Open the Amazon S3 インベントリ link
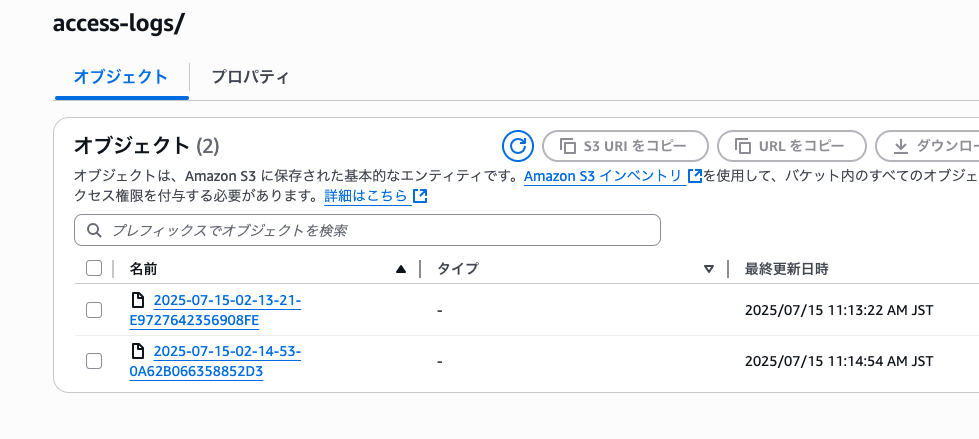 (x=603, y=176)
